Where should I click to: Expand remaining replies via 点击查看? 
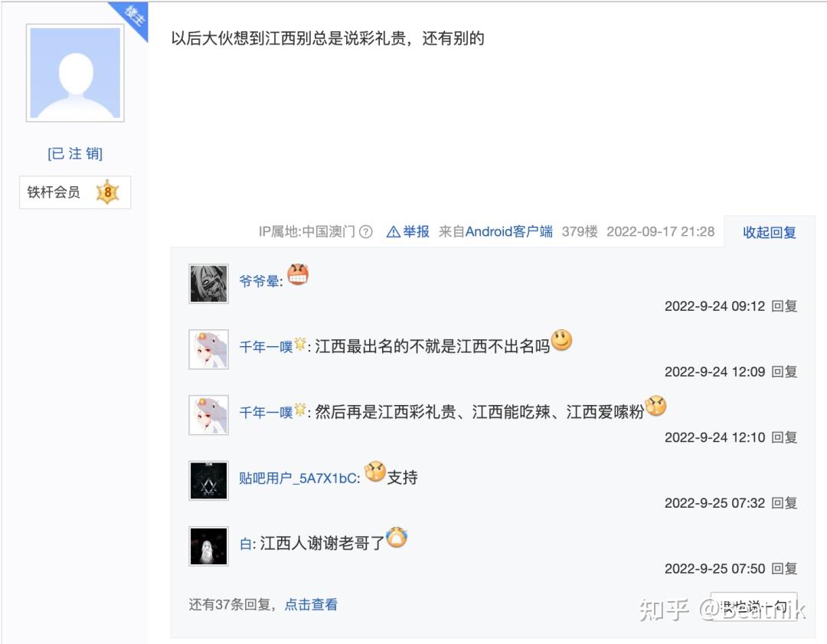click(x=311, y=604)
